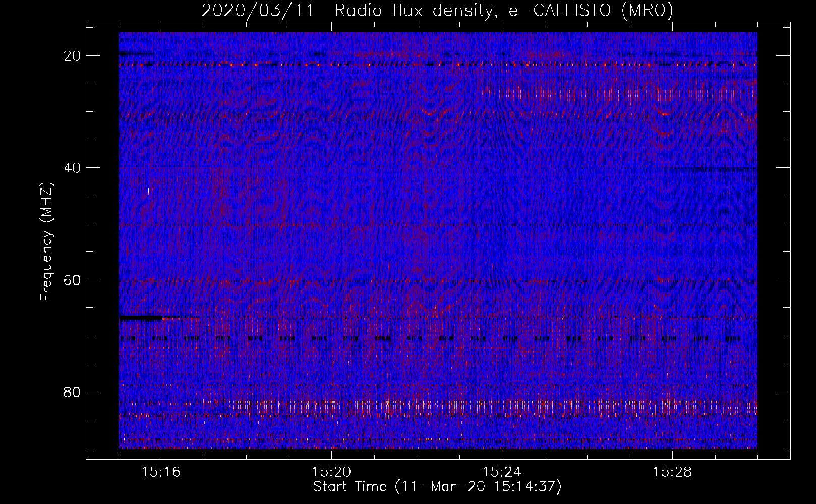Click the 20 MHz frequency tick label
The width and height of the screenshot is (816, 504).
click(x=73, y=56)
